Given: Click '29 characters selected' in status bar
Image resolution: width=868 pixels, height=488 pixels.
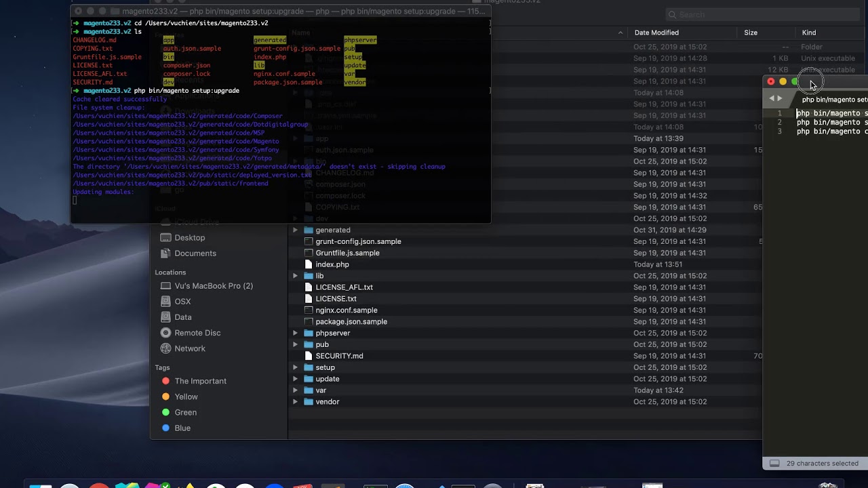Looking at the screenshot, I should pos(822,464).
